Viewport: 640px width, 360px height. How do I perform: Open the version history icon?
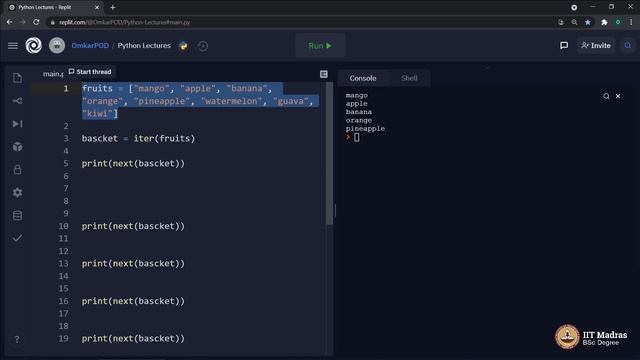tap(203, 46)
